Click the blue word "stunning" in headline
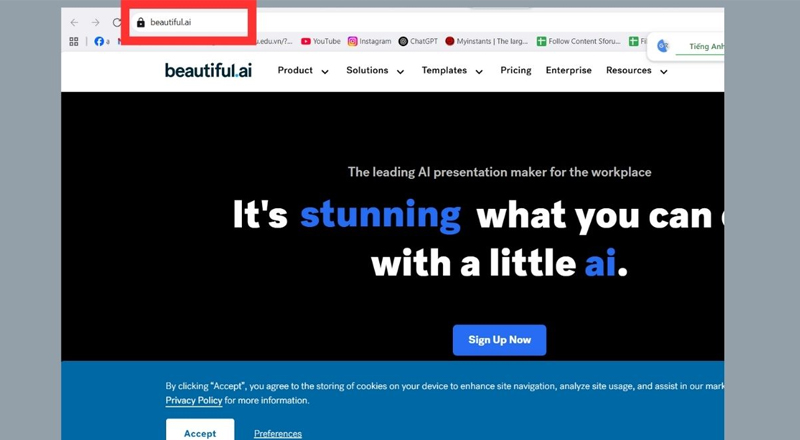Viewport: 800px width, 440px height. 381,214
